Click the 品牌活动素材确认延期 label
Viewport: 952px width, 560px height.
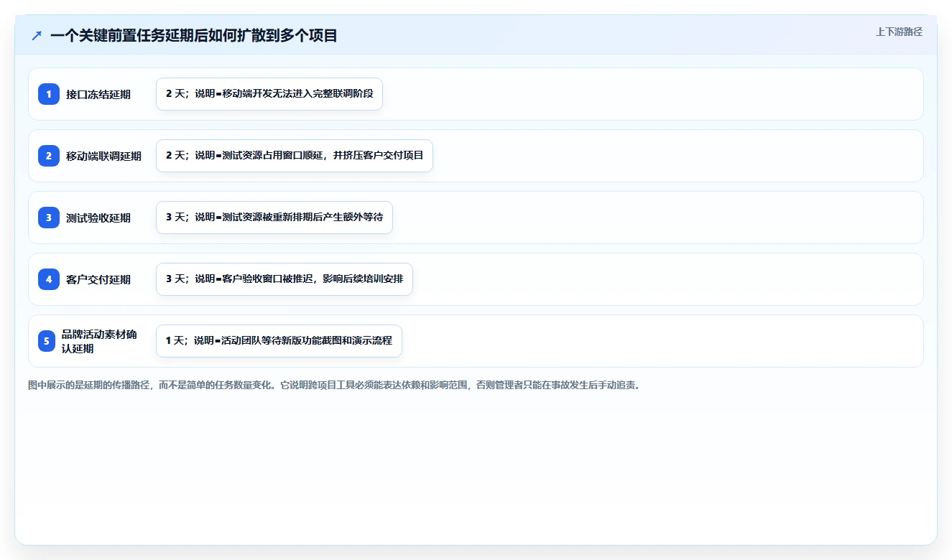point(99,341)
